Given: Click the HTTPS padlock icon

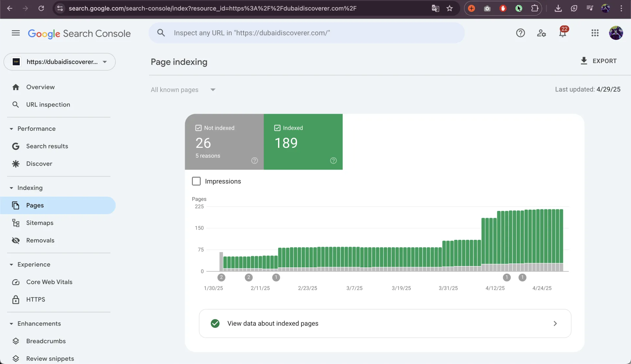Looking at the screenshot, I should point(15,300).
